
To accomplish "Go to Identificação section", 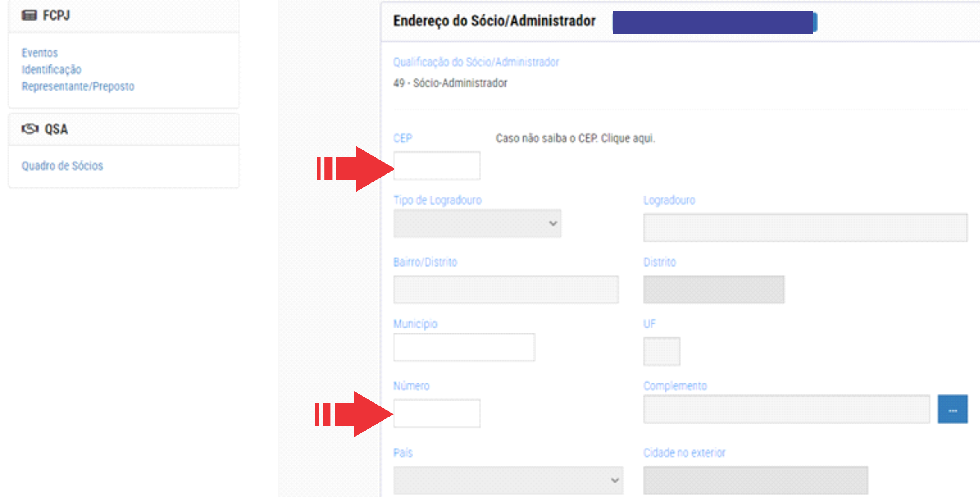I will click(x=52, y=70).
